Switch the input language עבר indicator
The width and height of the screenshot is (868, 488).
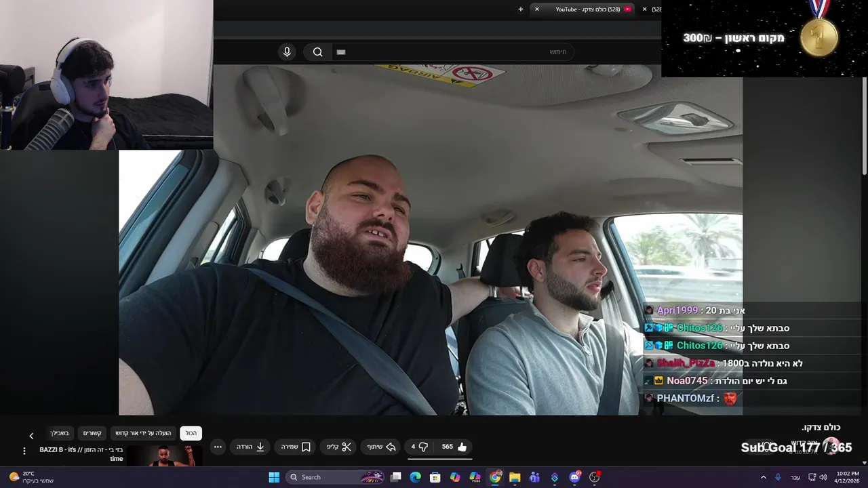[795, 477]
